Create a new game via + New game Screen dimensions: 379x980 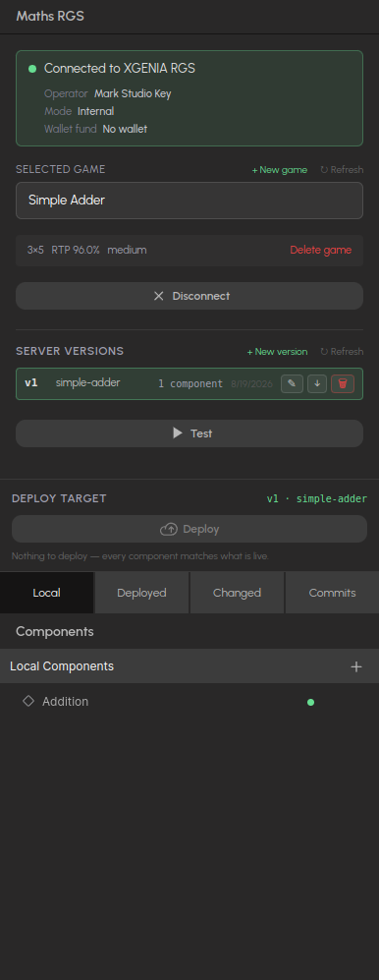tap(280, 170)
